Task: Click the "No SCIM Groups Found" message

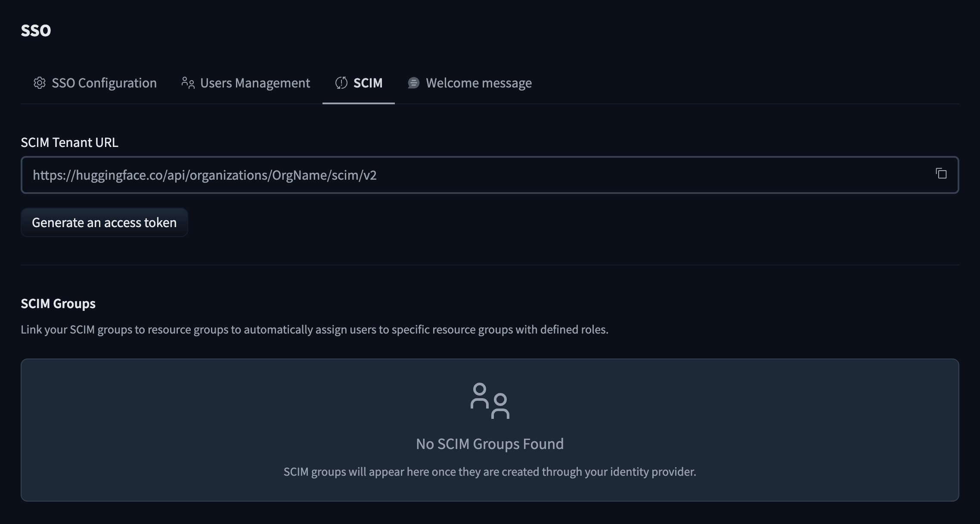Action: 490,444
